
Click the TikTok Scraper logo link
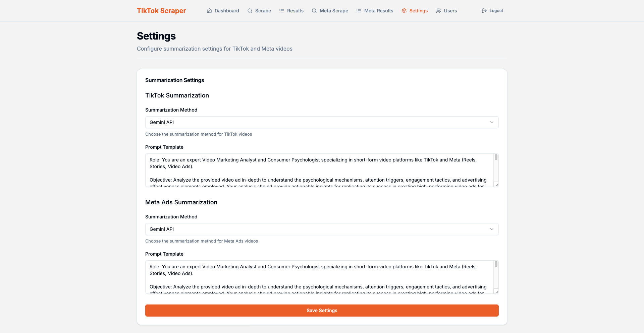161,11
